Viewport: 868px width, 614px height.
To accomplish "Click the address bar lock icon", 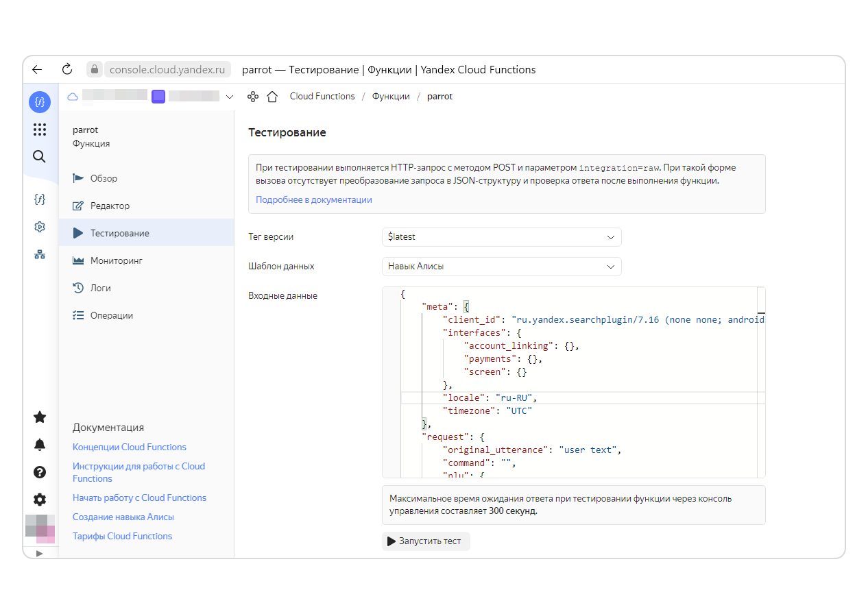I will pos(95,69).
